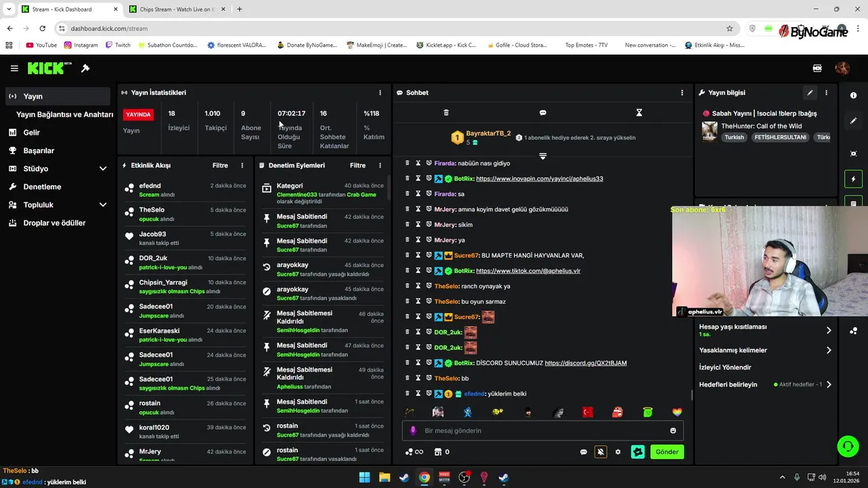Insert the Turkish flag emote
This screenshot has height=488, width=868.
[x=587, y=412]
